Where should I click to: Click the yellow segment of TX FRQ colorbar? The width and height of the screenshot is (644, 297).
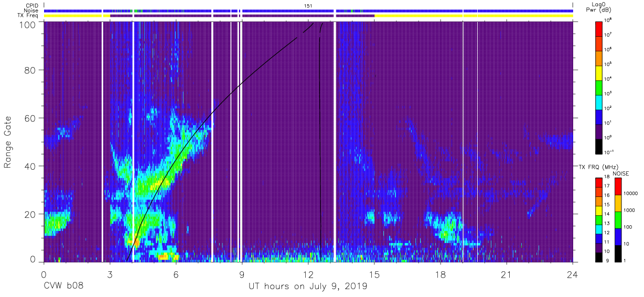coord(599,211)
